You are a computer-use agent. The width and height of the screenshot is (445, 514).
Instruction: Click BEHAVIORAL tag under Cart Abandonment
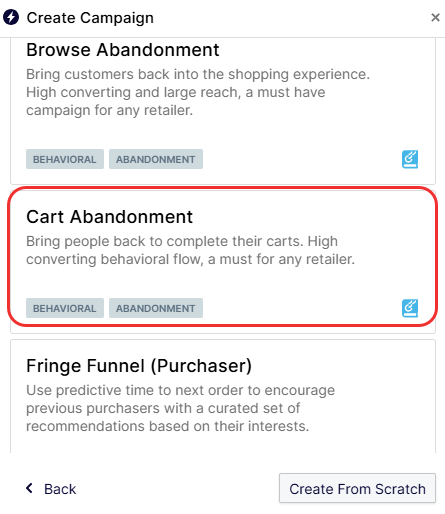click(65, 308)
